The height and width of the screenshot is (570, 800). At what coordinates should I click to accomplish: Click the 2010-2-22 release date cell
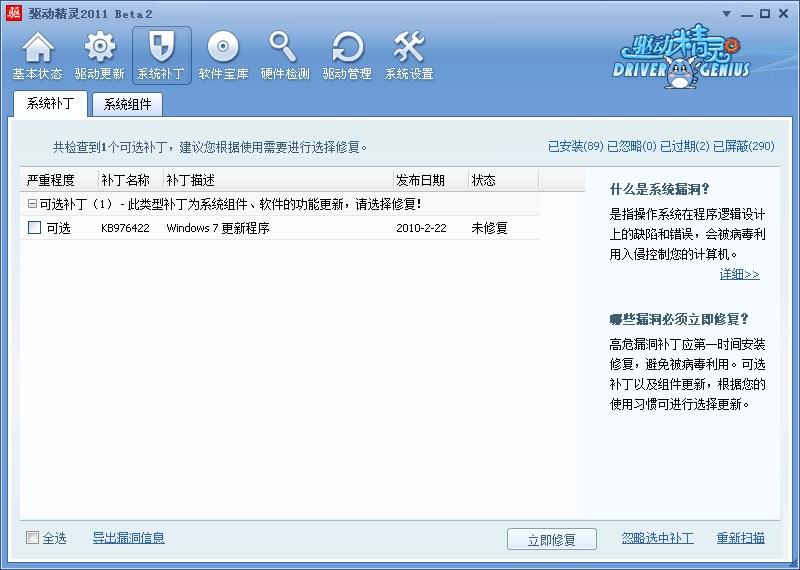421,228
